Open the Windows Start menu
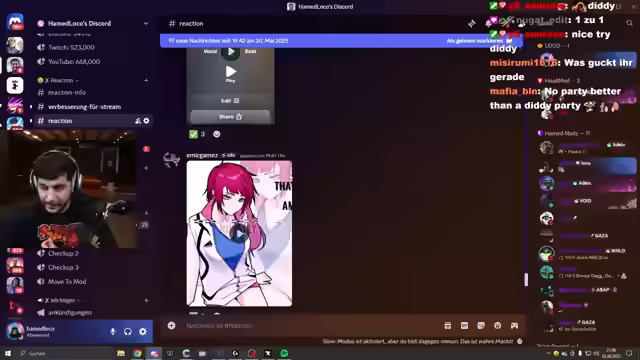Viewport: 640px width, 360px height. pyautogui.click(x=8, y=353)
